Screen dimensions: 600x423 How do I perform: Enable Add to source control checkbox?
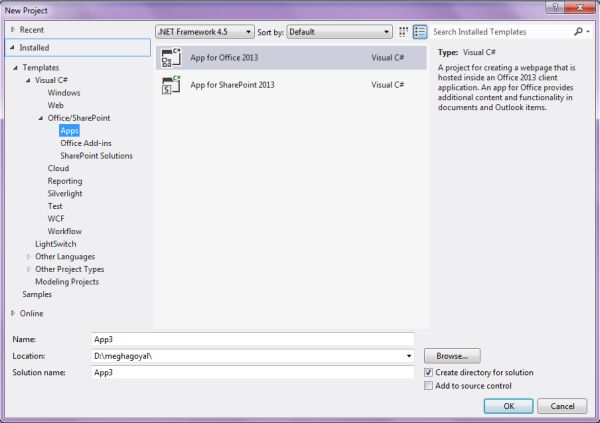428,385
